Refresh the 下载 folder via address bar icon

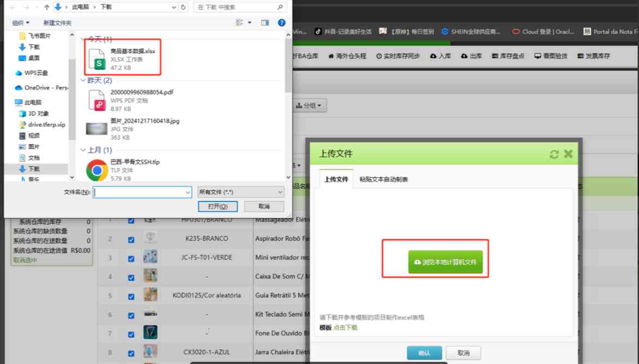click(183, 8)
